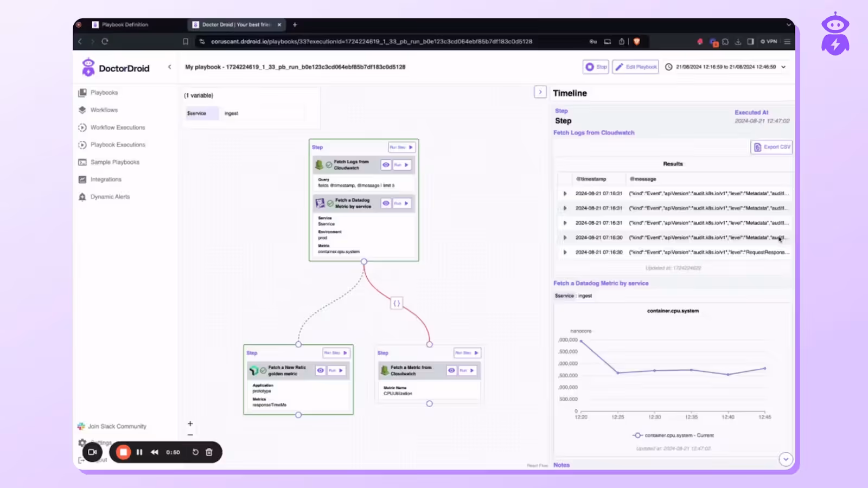Expand second 07:16:31 log row
Screen dimensions: 868x488
[x=565, y=208]
